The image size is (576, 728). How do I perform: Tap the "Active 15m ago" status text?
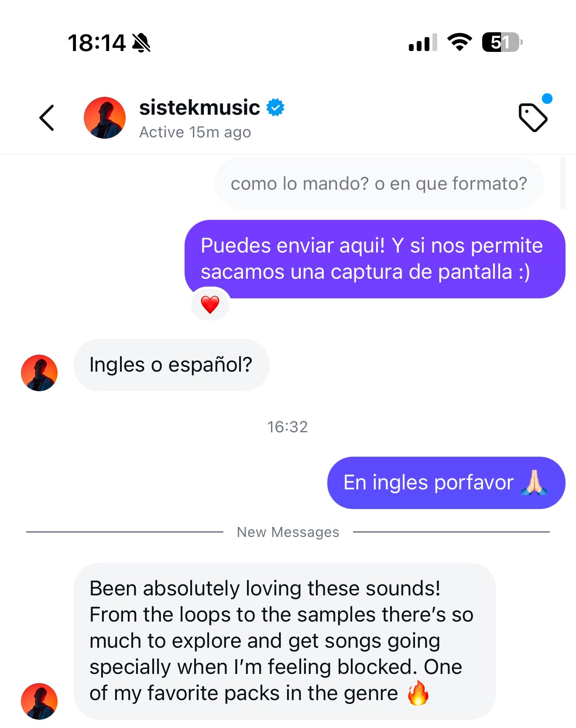coord(195,132)
